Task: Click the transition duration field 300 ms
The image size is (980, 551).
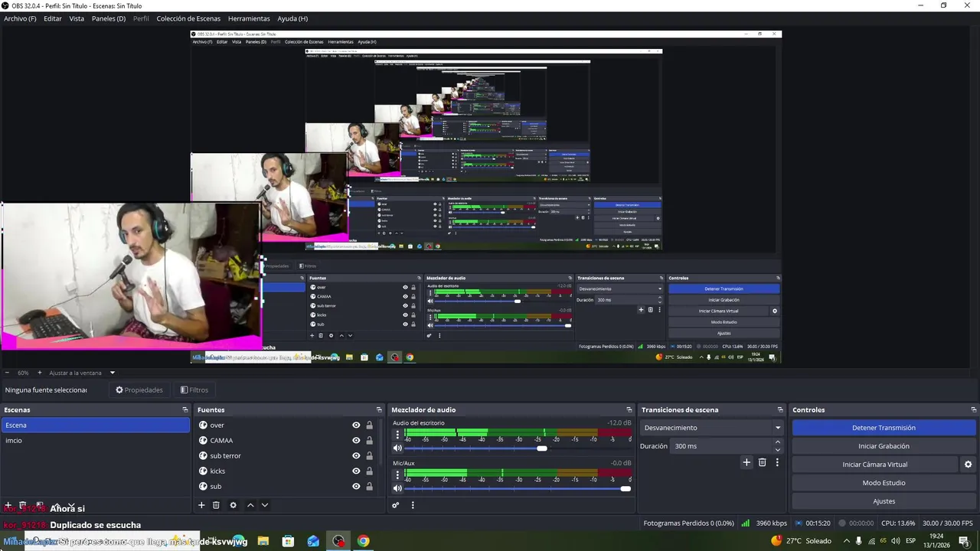Action: pyautogui.click(x=721, y=446)
